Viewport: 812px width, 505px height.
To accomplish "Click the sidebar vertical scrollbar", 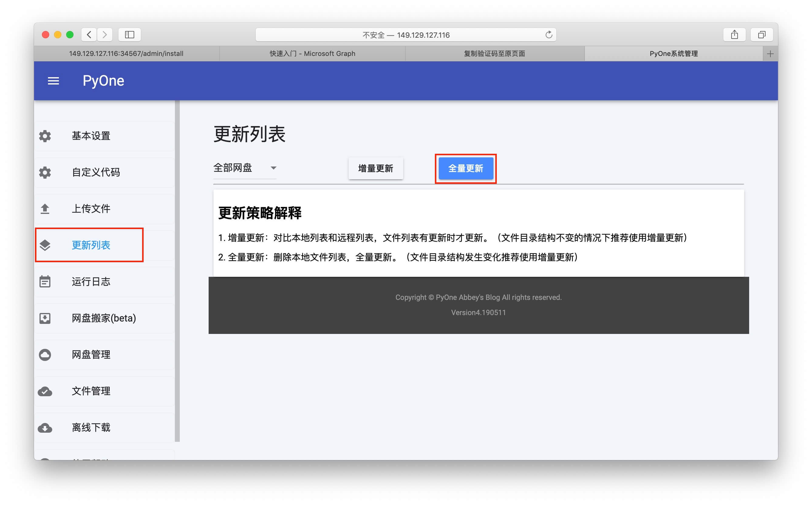I will point(177,270).
